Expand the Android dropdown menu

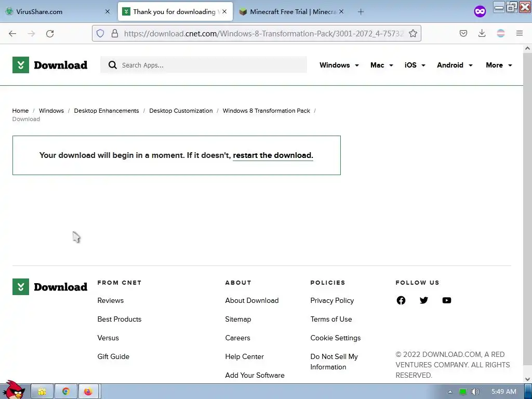coord(455,65)
